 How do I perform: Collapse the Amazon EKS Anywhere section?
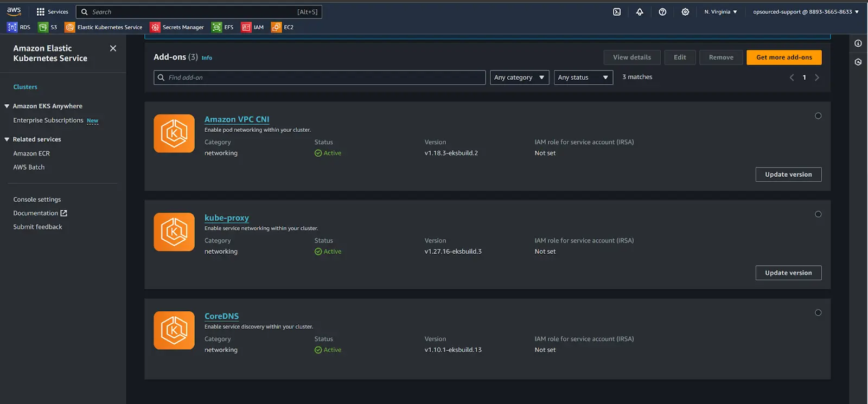pos(7,106)
